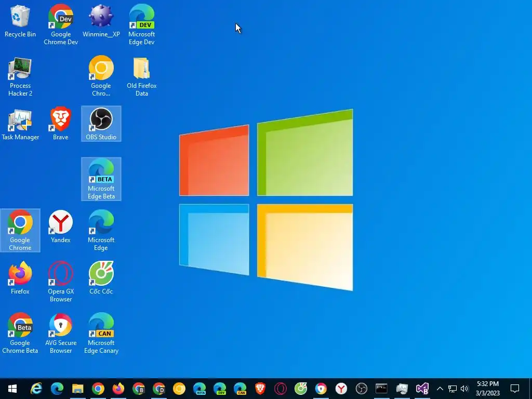Click the 5:32 PM clock and date
This screenshot has height=399, width=532.
pos(488,389)
